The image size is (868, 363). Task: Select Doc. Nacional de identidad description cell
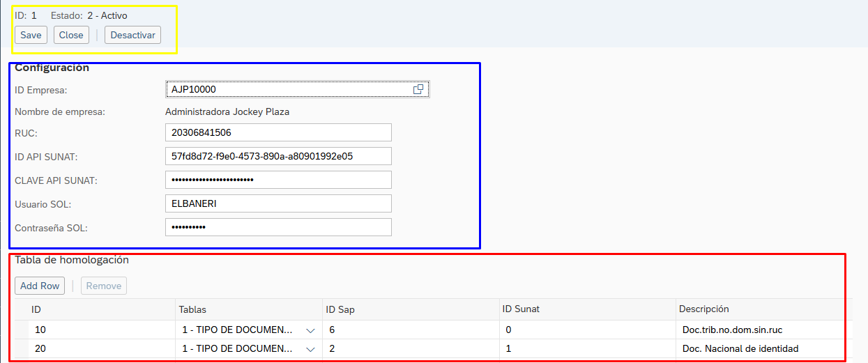(x=740, y=349)
